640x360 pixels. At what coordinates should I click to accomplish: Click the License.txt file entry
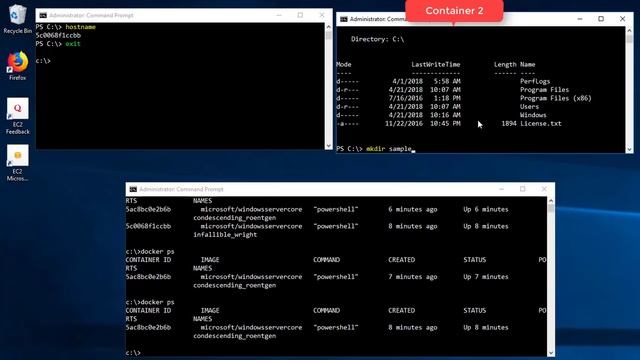(540, 124)
